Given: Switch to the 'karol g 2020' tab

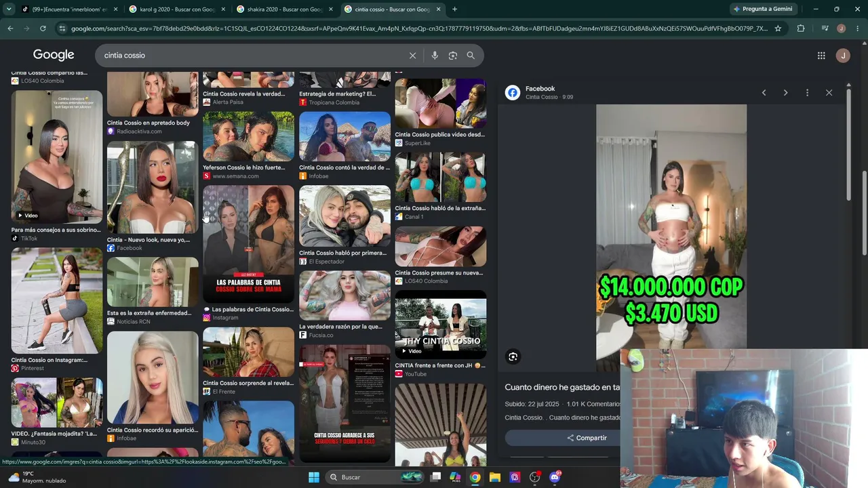Looking at the screenshot, I should (x=178, y=9).
